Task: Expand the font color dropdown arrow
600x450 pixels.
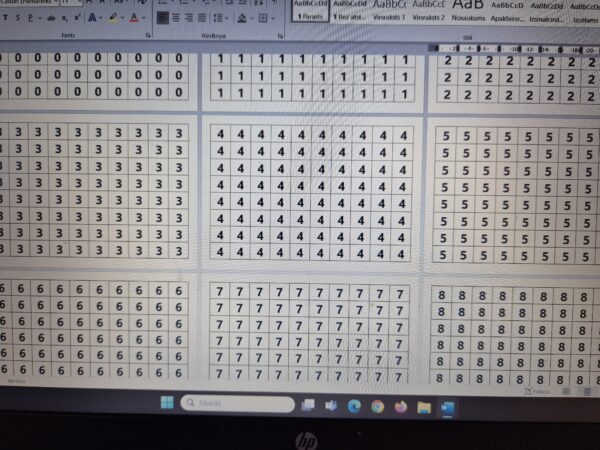Action: click(144, 18)
